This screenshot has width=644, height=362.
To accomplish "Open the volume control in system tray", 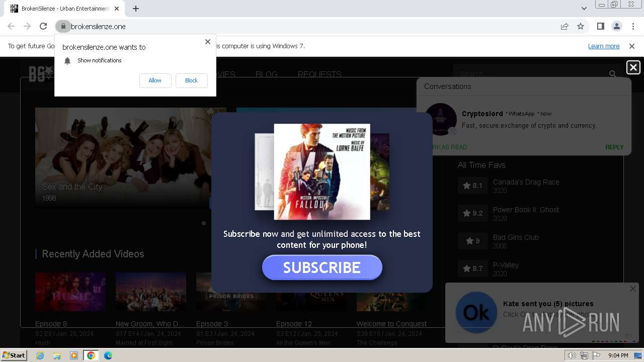I will (x=572, y=355).
